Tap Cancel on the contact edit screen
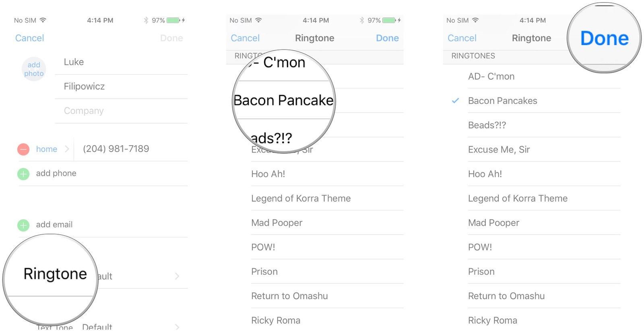 click(29, 38)
